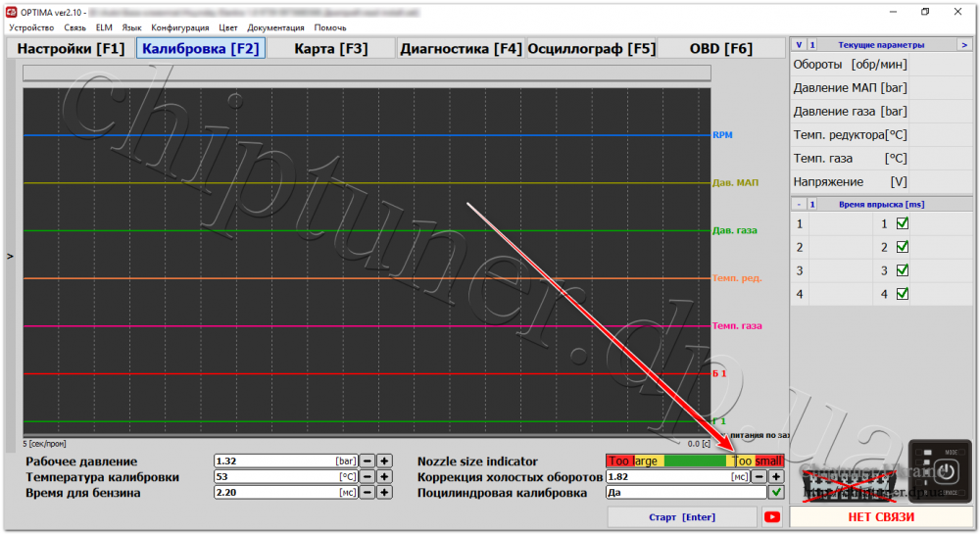
Task: Click the Темп. газа graph legend label
Action: point(738,325)
